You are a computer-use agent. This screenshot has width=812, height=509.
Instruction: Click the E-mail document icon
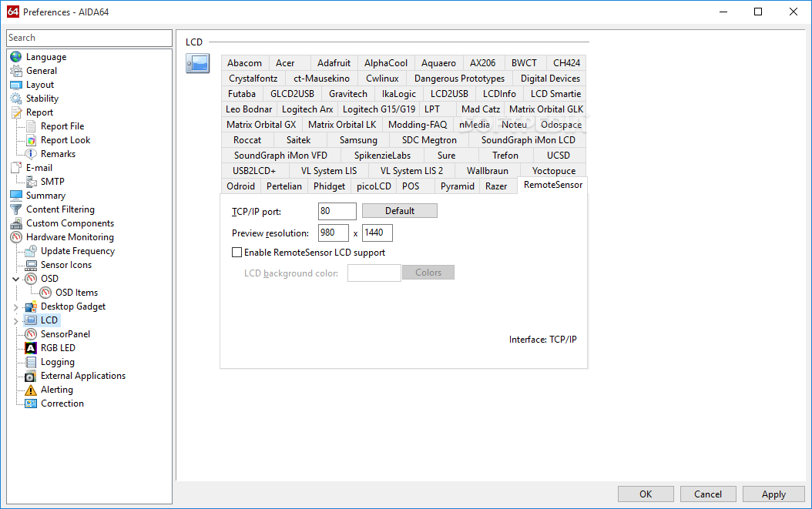point(16,168)
